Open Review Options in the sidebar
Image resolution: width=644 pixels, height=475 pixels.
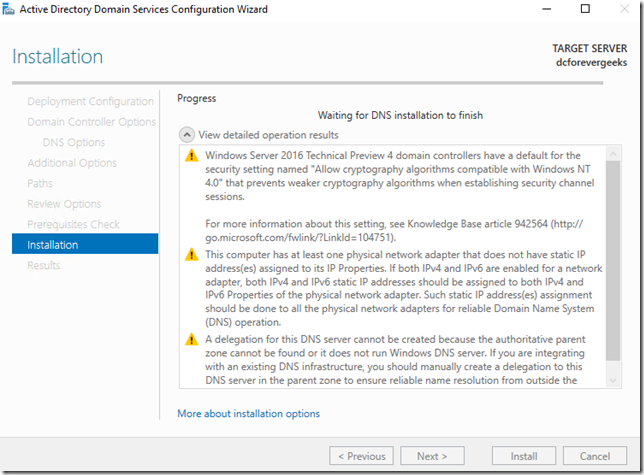(x=64, y=204)
